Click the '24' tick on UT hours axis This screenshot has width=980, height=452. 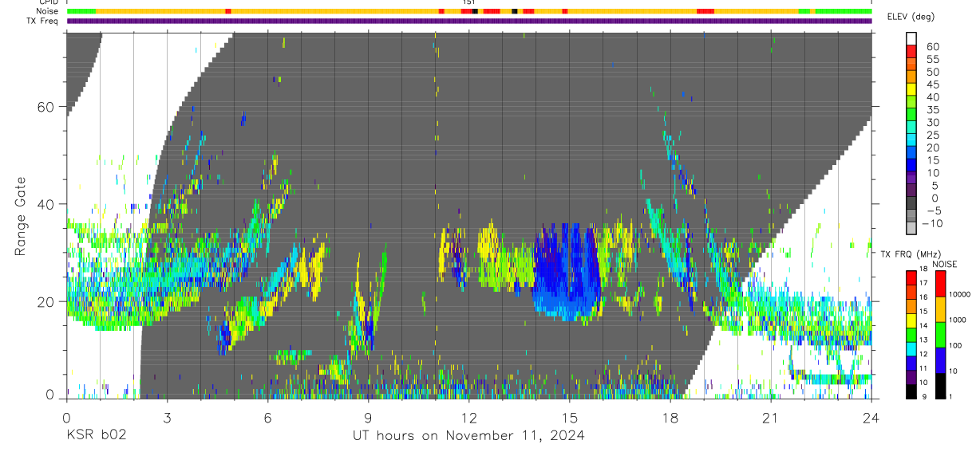click(x=871, y=418)
